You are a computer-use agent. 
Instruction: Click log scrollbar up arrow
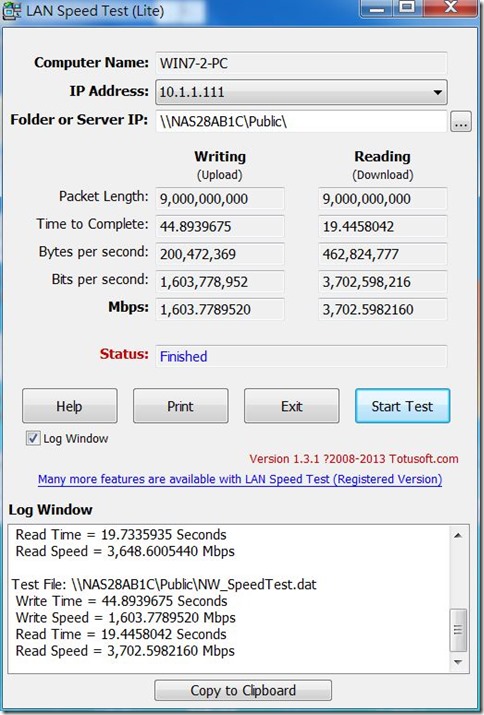pos(458,535)
